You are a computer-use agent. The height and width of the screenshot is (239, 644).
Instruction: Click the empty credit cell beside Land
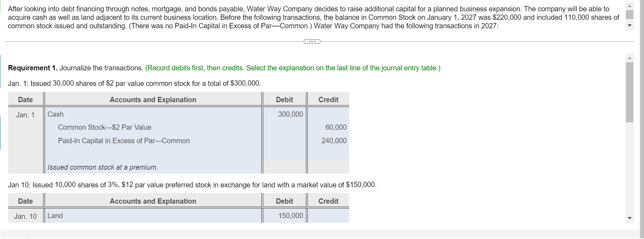click(328, 215)
